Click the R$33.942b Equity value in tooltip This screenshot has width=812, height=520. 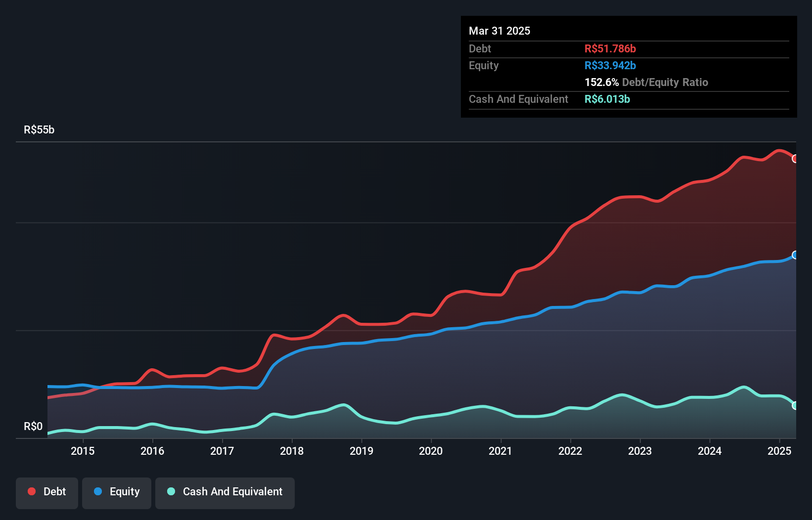pos(610,65)
